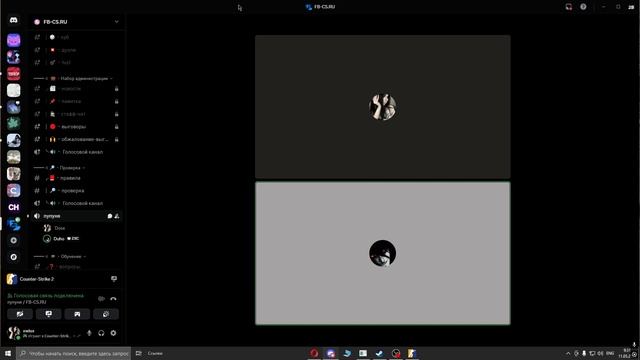Screen dimensions: 640x360
Task: Open inbox icon in title bar
Action: 569,7
